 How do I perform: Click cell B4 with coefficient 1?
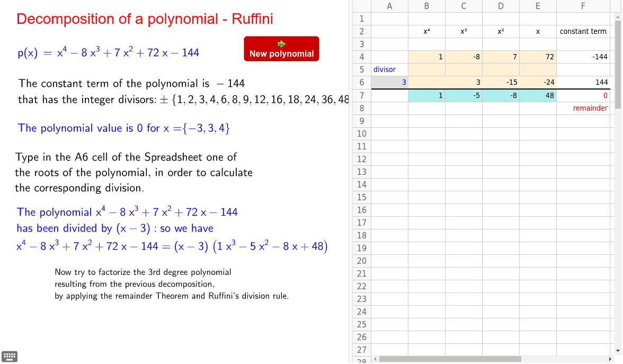click(x=426, y=57)
